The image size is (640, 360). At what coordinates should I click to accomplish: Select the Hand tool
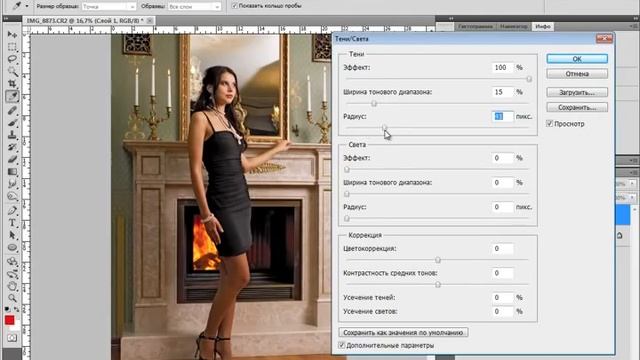tap(12, 286)
